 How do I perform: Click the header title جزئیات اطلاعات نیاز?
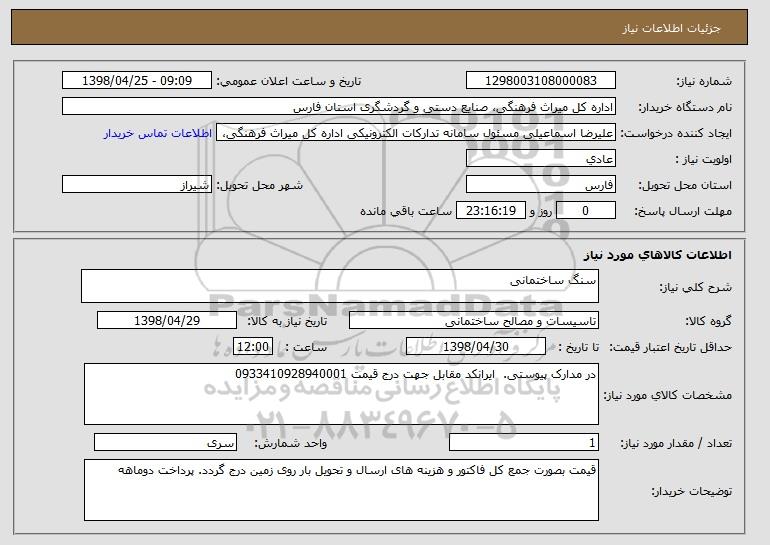[x=671, y=28]
